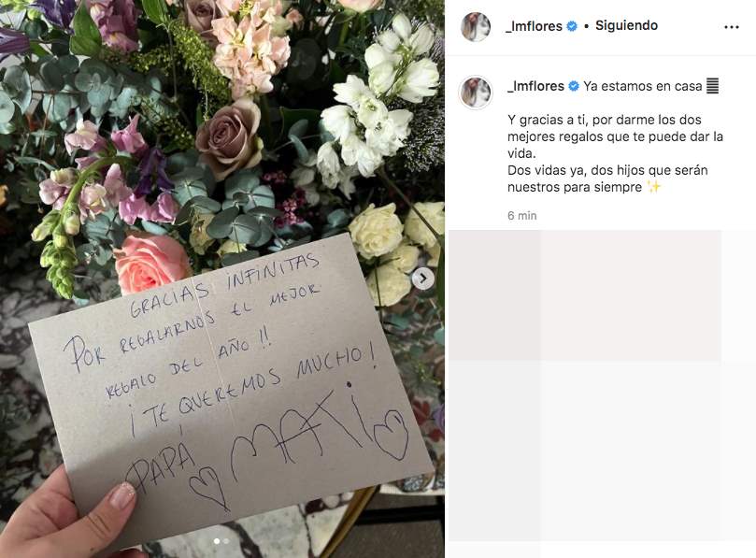Go to next photo with carousel arrow
756x558 pixels.
click(422, 279)
